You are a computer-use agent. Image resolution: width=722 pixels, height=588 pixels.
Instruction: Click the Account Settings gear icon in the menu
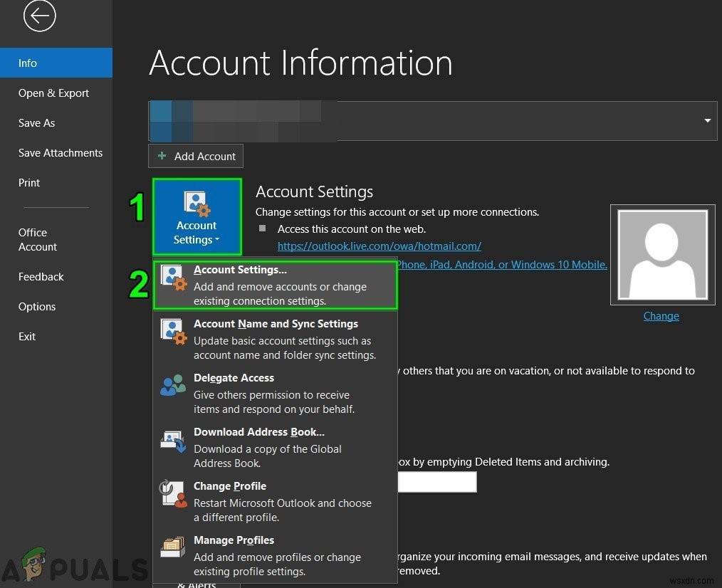(x=173, y=275)
